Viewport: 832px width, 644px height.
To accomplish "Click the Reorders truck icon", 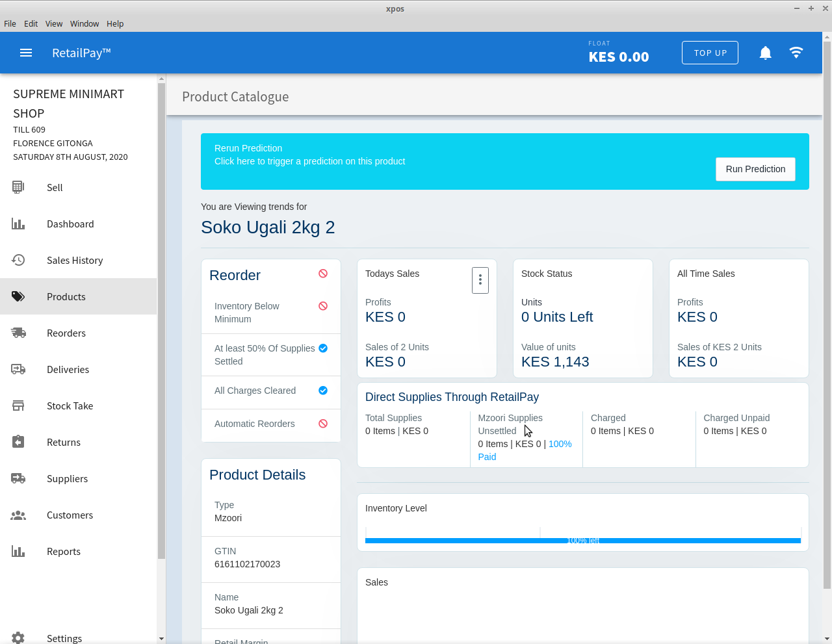I will click(x=18, y=333).
